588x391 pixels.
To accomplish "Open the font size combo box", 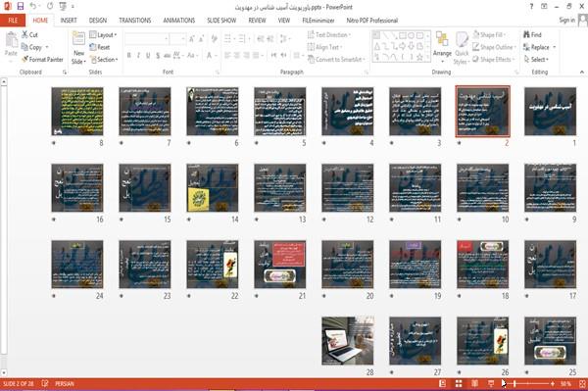I will tap(177, 38).
